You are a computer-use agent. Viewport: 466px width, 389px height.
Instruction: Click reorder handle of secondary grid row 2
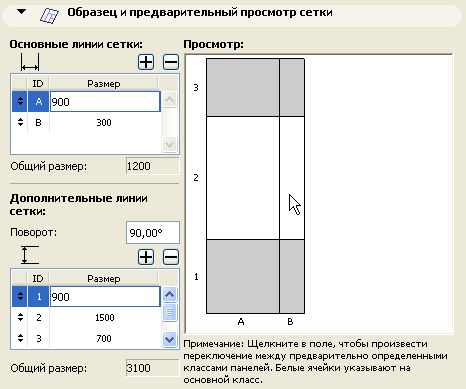tap(20, 317)
